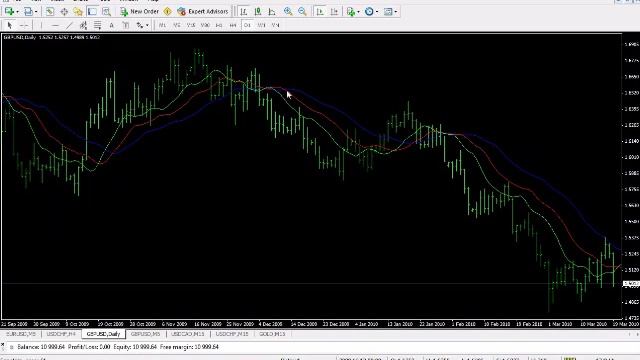Select the trendline tool
Image resolution: width=640 pixels, height=360 pixels.
pyautogui.click(x=69, y=25)
